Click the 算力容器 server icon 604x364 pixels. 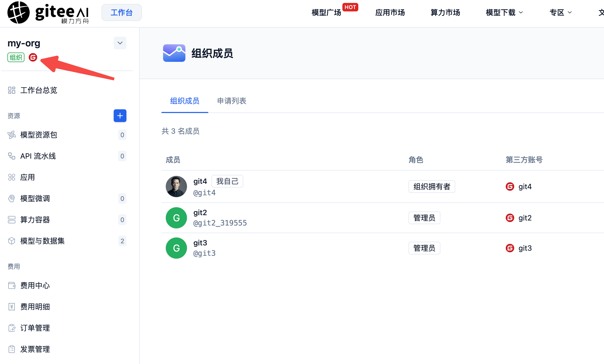click(12, 220)
